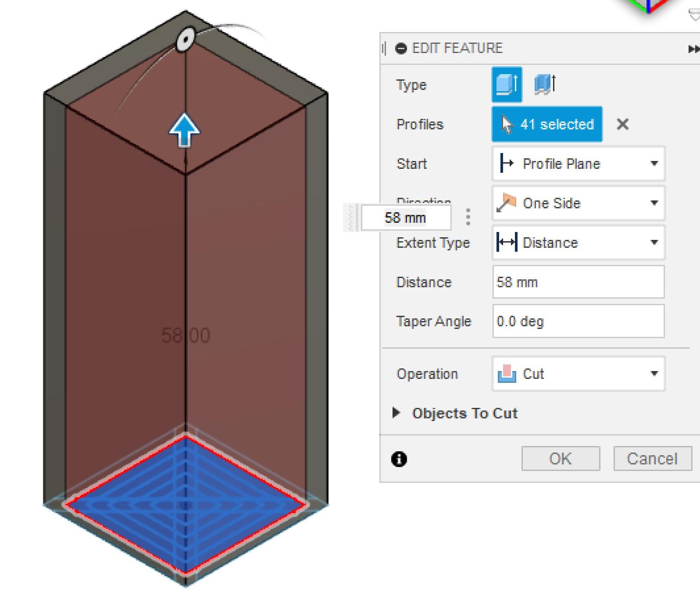Click the blue extrude distance arrow manipulator
Image resolution: width=700 pixels, height=596 pixels.
pyautogui.click(x=185, y=130)
